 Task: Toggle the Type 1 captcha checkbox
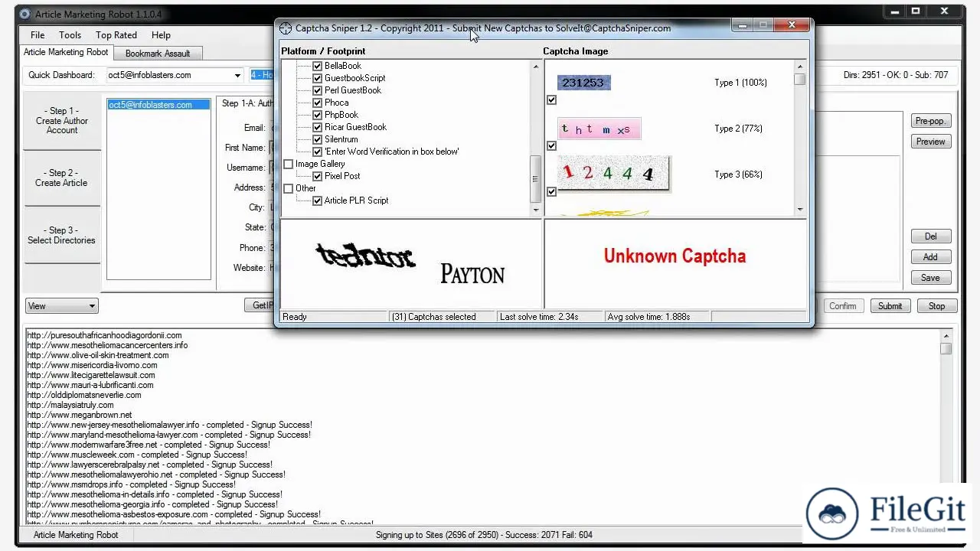tap(551, 99)
